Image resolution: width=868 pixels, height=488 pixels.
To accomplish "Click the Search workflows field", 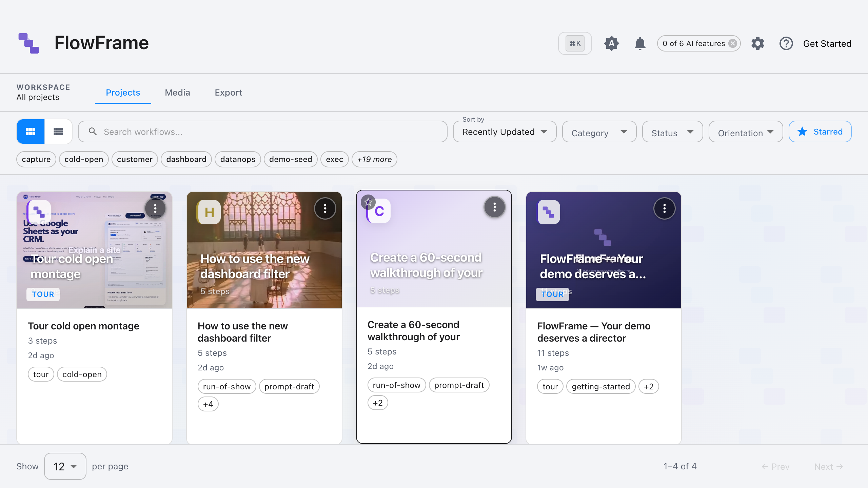I will point(263,131).
